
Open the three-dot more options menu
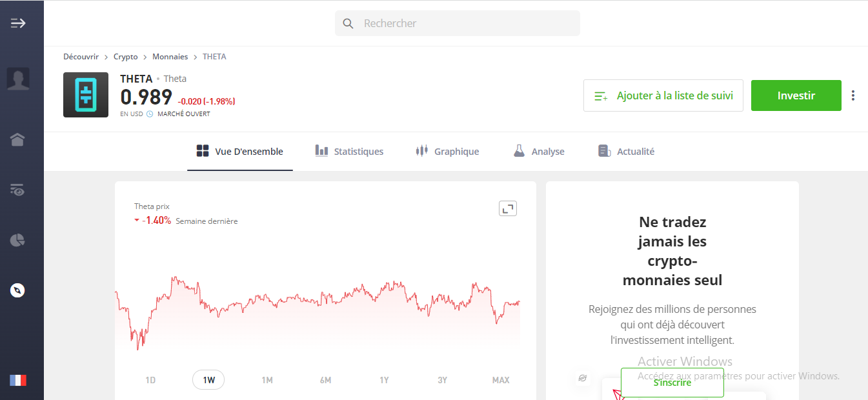[853, 95]
